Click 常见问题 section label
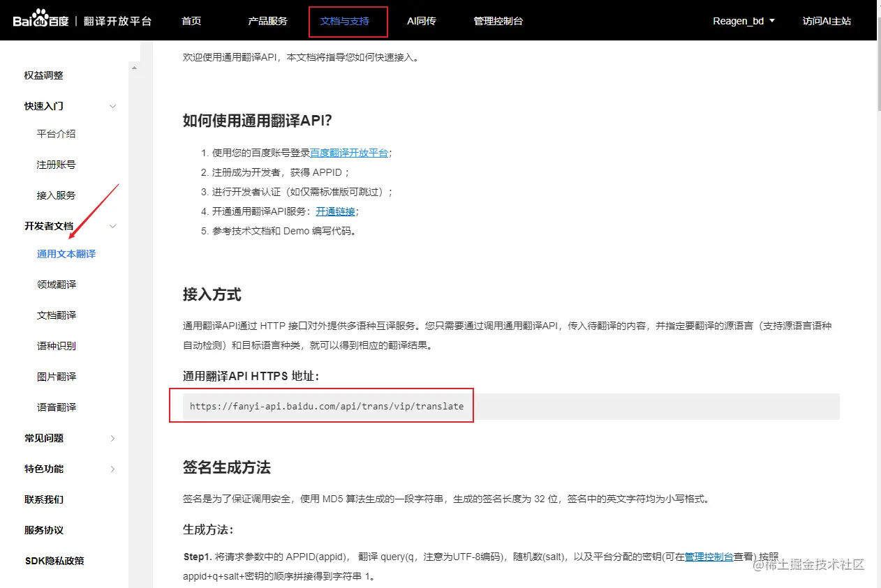This screenshot has height=588, width=881. coord(44,438)
